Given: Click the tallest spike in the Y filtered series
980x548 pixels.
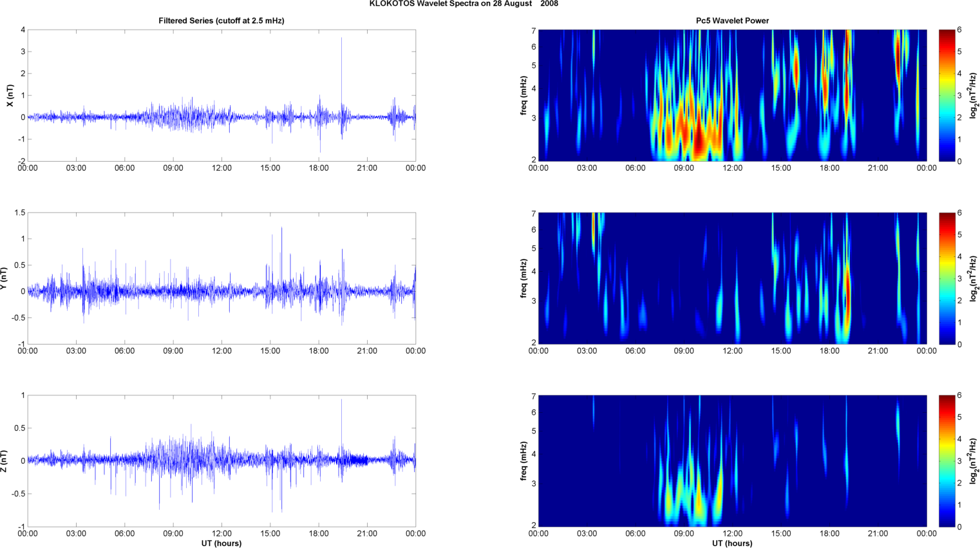Looking at the screenshot, I should [281, 258].
